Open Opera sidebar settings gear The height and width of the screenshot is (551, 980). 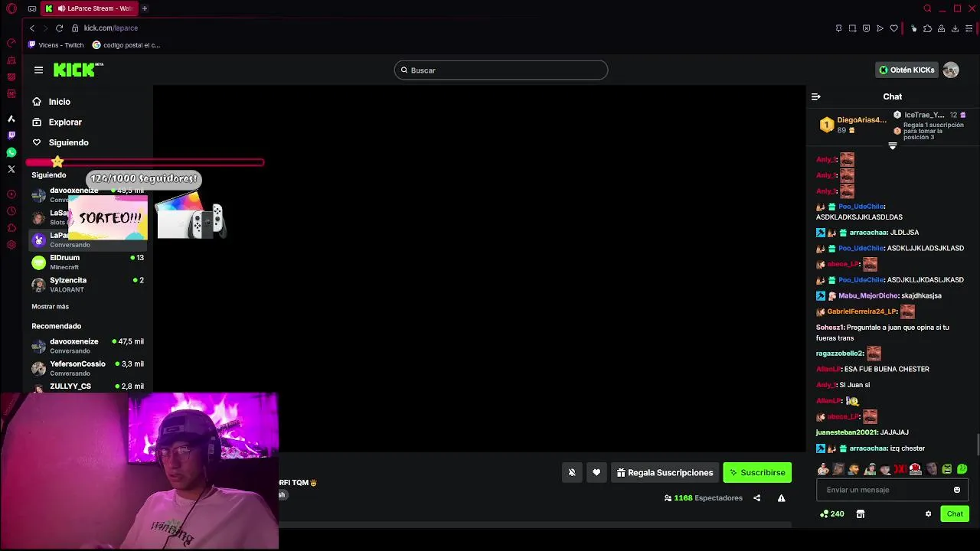[11, 245]
